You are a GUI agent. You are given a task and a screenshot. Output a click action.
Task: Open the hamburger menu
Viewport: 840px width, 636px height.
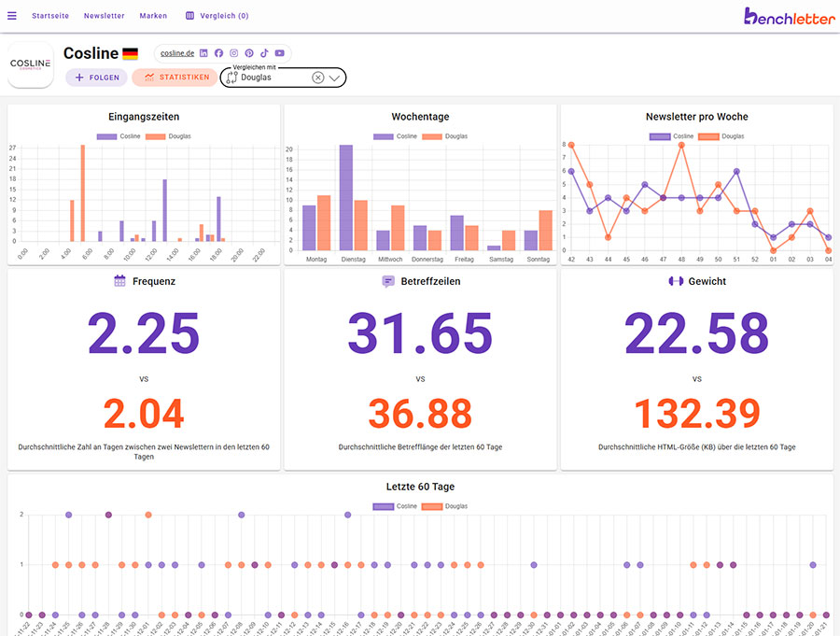coord(12,16)
